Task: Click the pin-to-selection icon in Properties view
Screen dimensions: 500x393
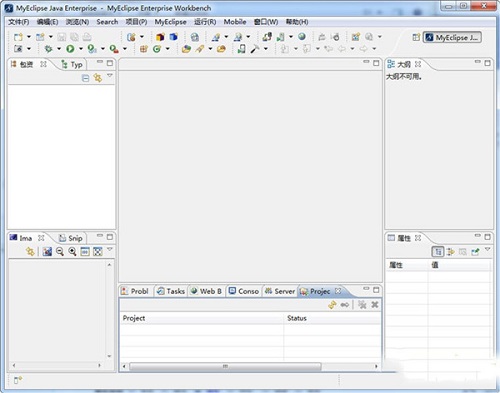Action: [476, 252]
